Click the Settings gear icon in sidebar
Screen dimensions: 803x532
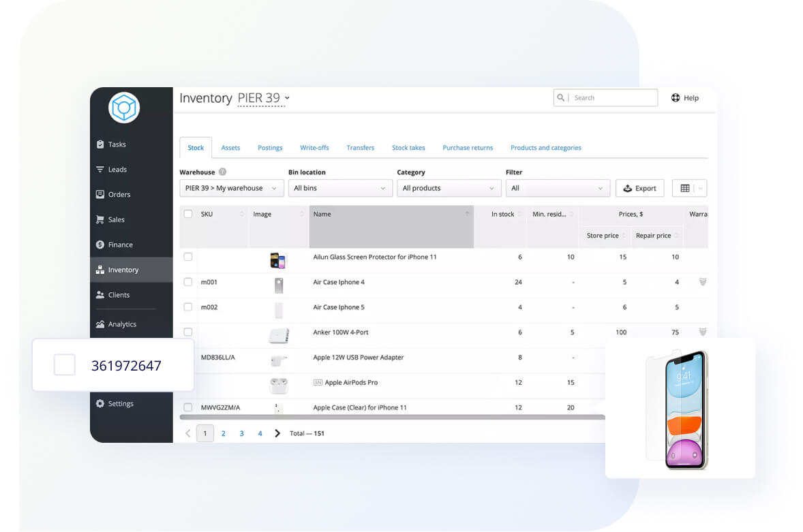[x=100, y=404]
